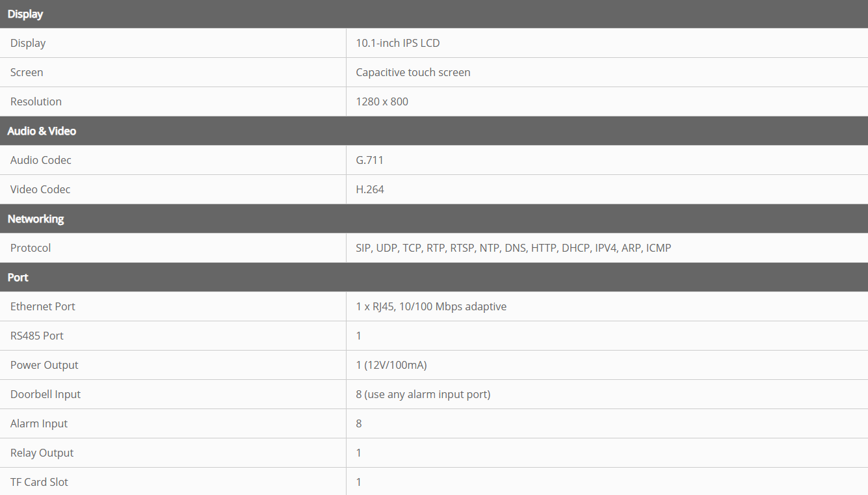Select the 10.1-inch IPS LCD value
The image size is (868, 495).
(398, 43)
